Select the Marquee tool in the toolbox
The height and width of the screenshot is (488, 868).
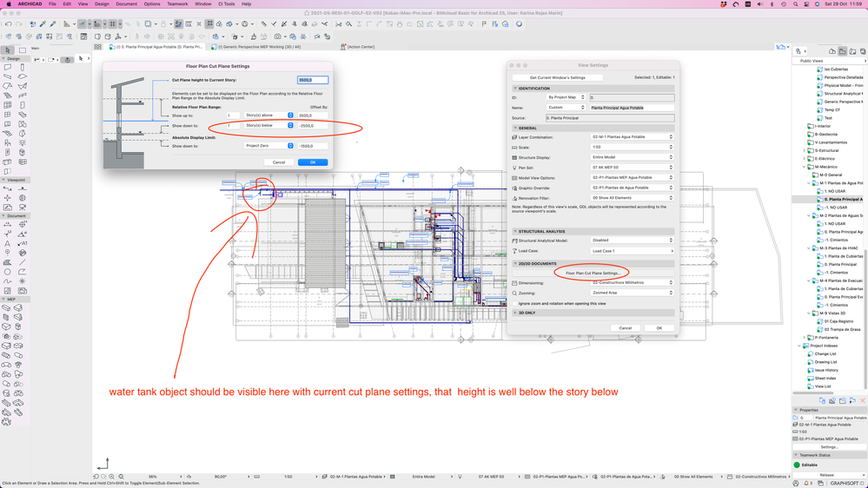point(23,50)
